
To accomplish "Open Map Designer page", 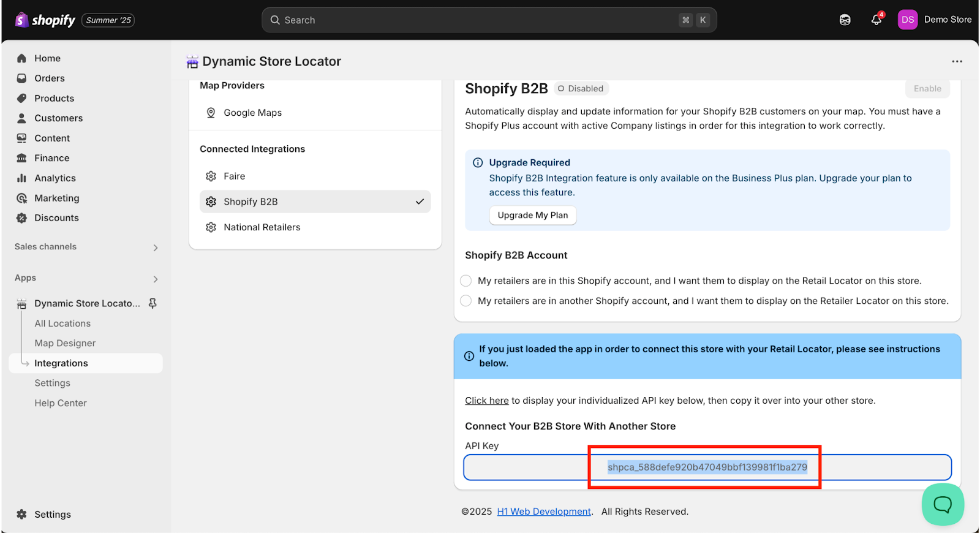I will [65, 343].
